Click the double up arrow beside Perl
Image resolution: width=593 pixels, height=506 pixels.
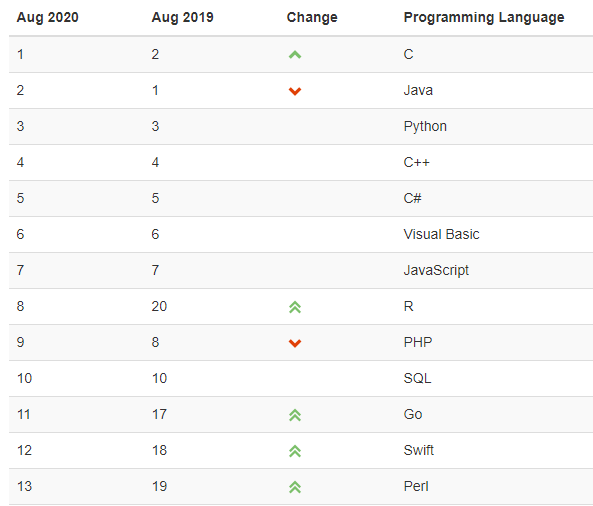[x=295, y=487]
